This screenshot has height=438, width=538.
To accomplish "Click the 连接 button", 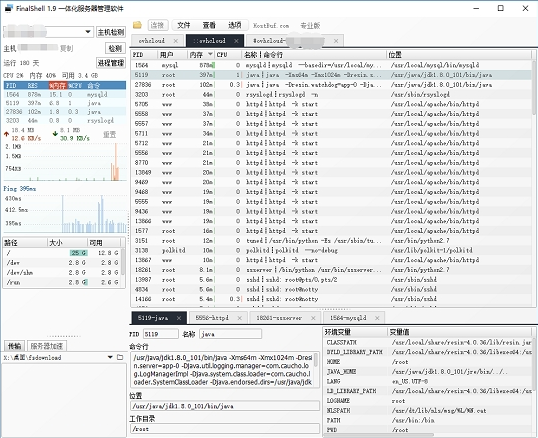I will [157, 25].
